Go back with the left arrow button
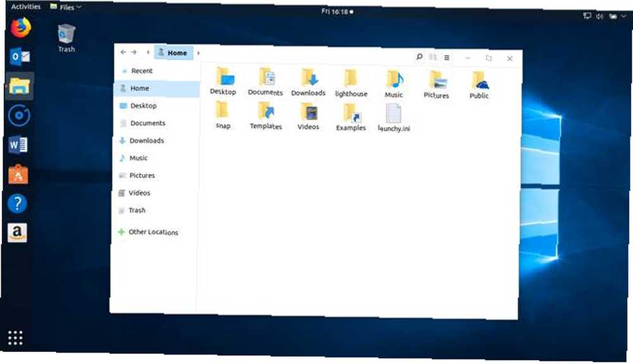Image resolution: width=633 pixels, height=364 pixels. (123, 52)
